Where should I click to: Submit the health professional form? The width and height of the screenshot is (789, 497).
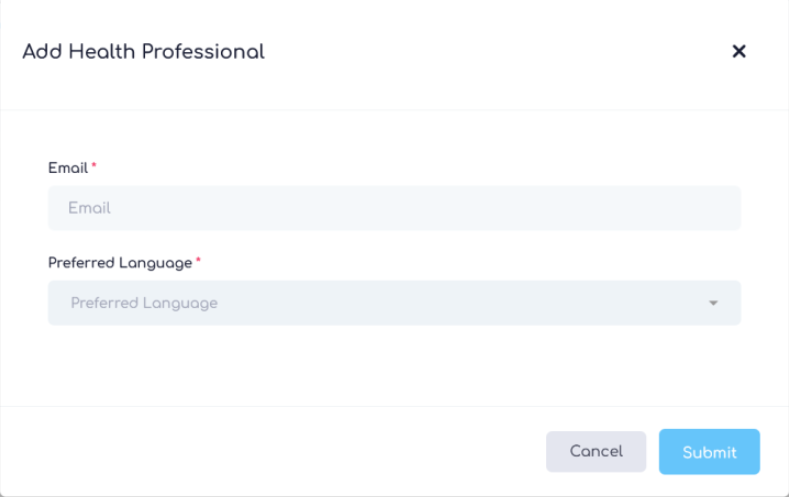709,452
